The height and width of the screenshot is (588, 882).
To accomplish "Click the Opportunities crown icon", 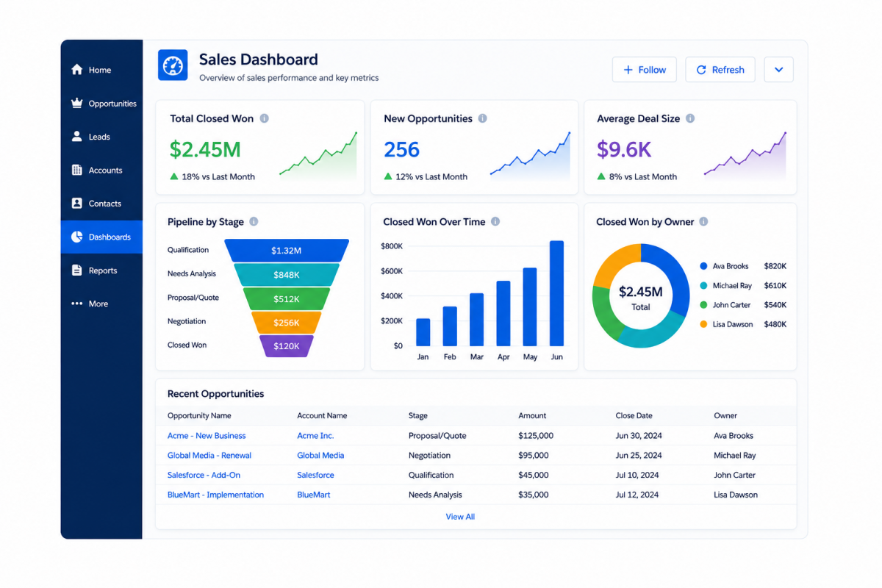I will [x=76, y=103].
